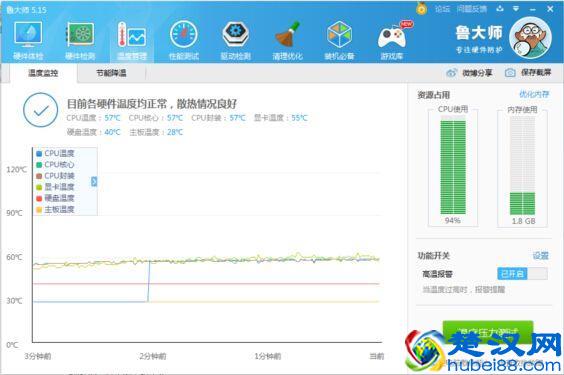The width and height of the screenshot is (564, 375).
Task: Open the 驱动检测 driver detection icon
Action: [x=236, y=35]
